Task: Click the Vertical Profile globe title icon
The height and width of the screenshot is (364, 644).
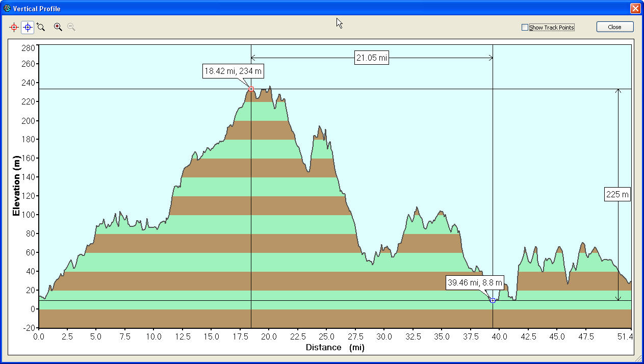Action: pyautogui.click(x=7, y=9)
